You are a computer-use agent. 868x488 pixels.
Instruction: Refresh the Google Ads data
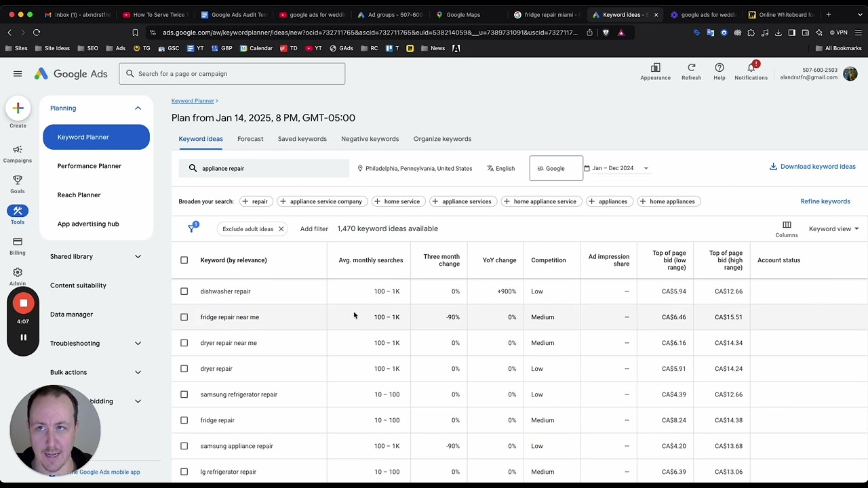tap(691, 71)
